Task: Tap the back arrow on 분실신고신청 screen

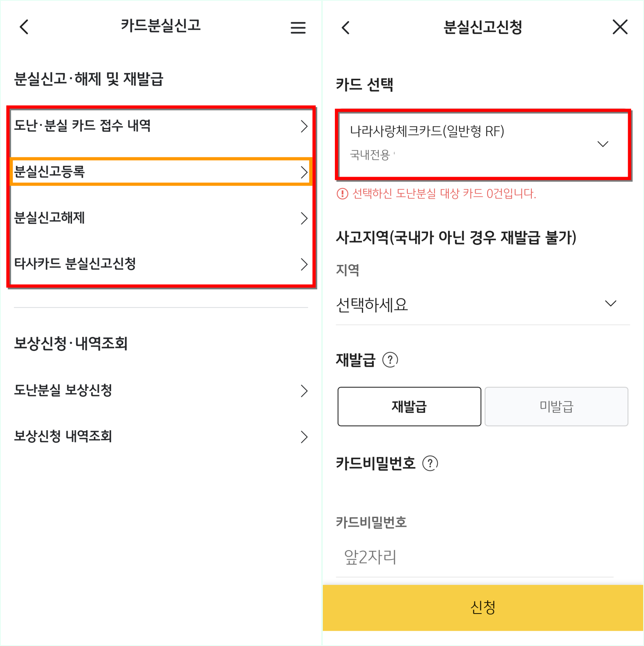Action: [x=345, y=27]
